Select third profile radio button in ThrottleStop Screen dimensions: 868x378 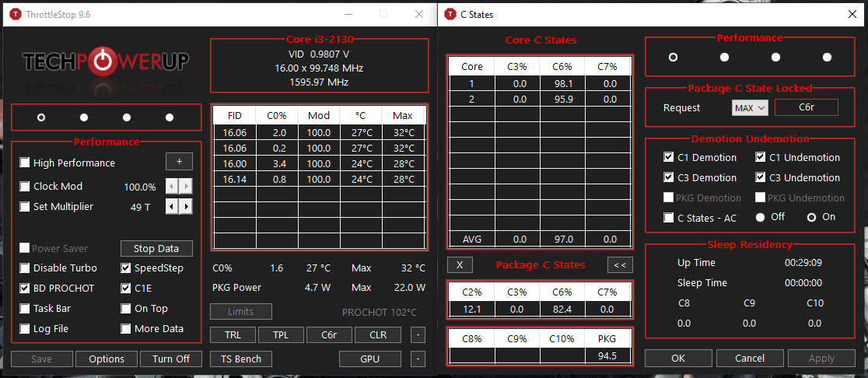coord(127,117)
